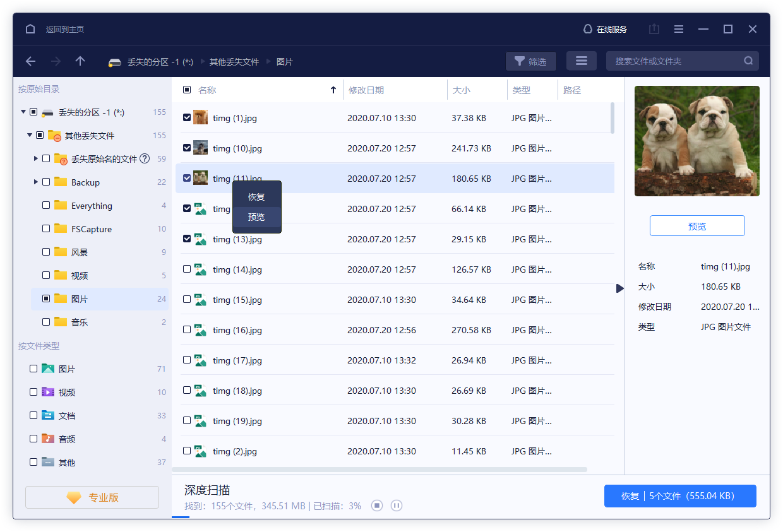This screenshot has width=783, height=532.
Task: Expand the Backup folder tree node
Action: click(x=36, y=182)
